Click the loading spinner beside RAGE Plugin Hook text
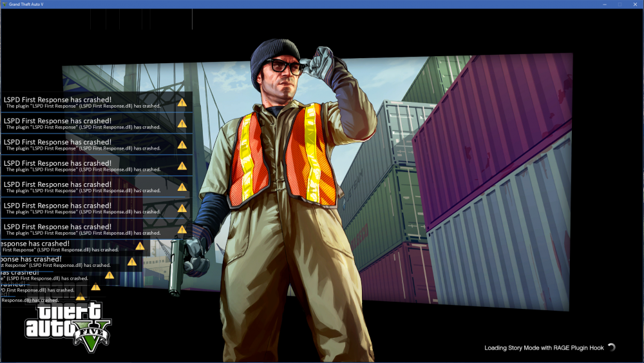Image resolution: width=644 pixels, height=363 pixels. [612, 348]
